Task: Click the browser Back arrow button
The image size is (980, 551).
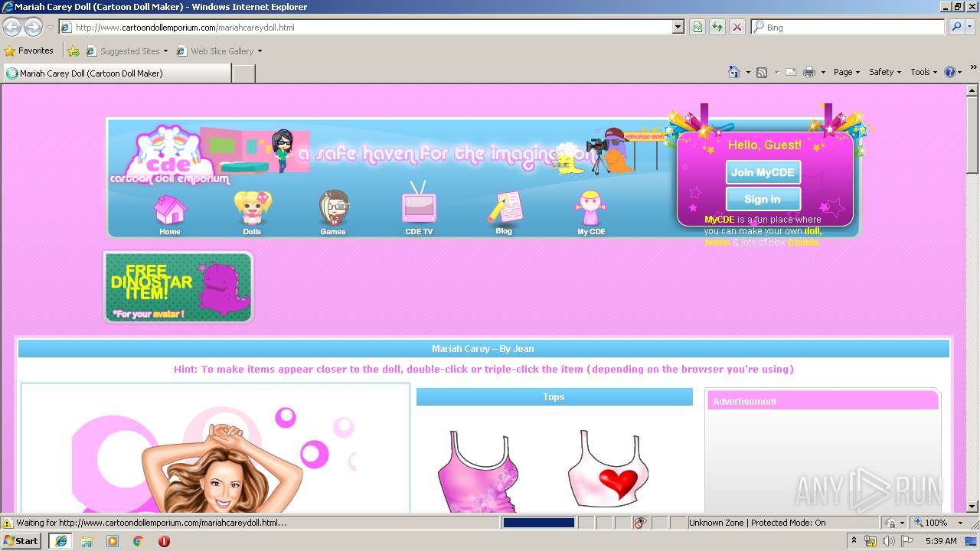Action: coord(11,27)
